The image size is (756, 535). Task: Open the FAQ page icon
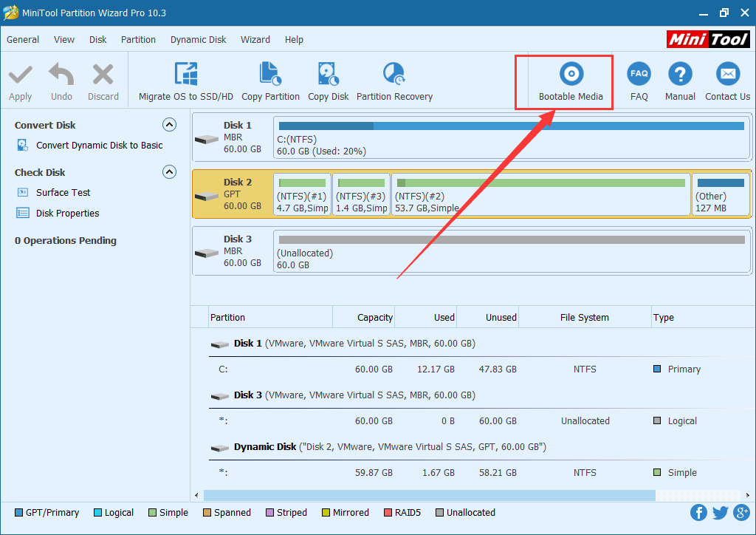(x=639, y=74)
